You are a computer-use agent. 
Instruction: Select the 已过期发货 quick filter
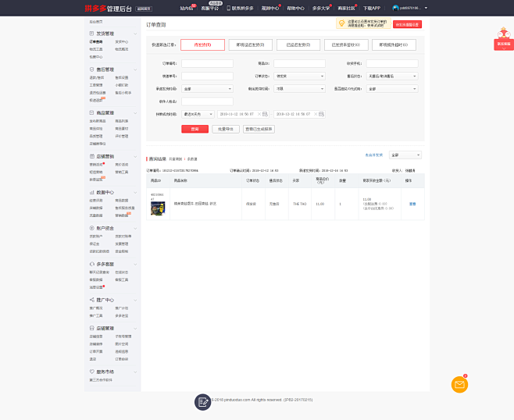click(298, 45)
